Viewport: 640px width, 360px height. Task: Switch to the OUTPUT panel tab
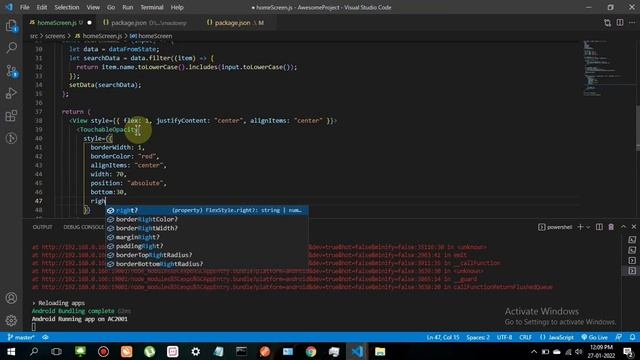pos(42,227)
